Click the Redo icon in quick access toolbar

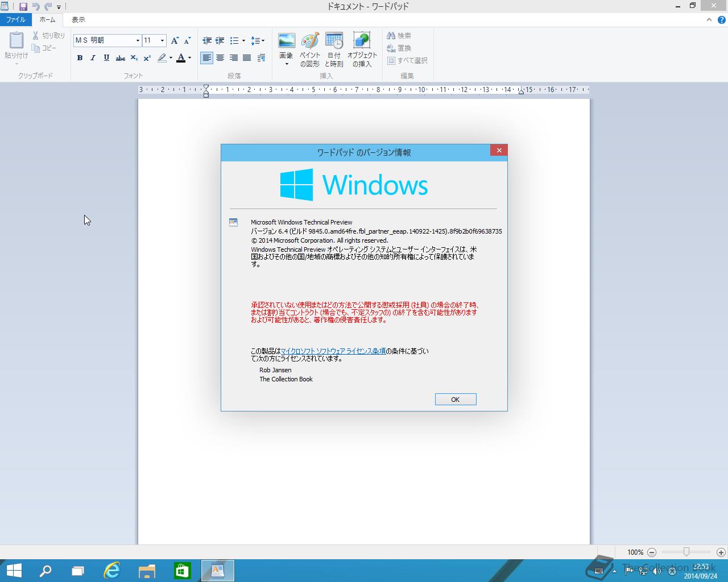tap(48, 7)
